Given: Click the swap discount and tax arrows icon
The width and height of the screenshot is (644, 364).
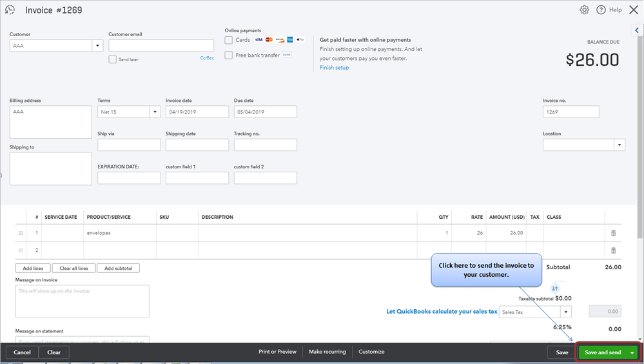Looking at the screenshot, I should tap(555, 288).
